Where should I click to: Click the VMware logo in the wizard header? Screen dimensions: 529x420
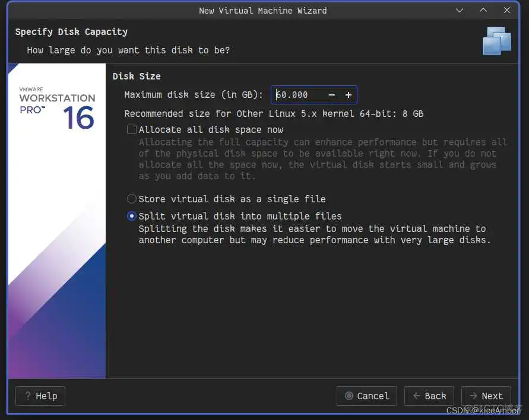(x=496, y=40)
